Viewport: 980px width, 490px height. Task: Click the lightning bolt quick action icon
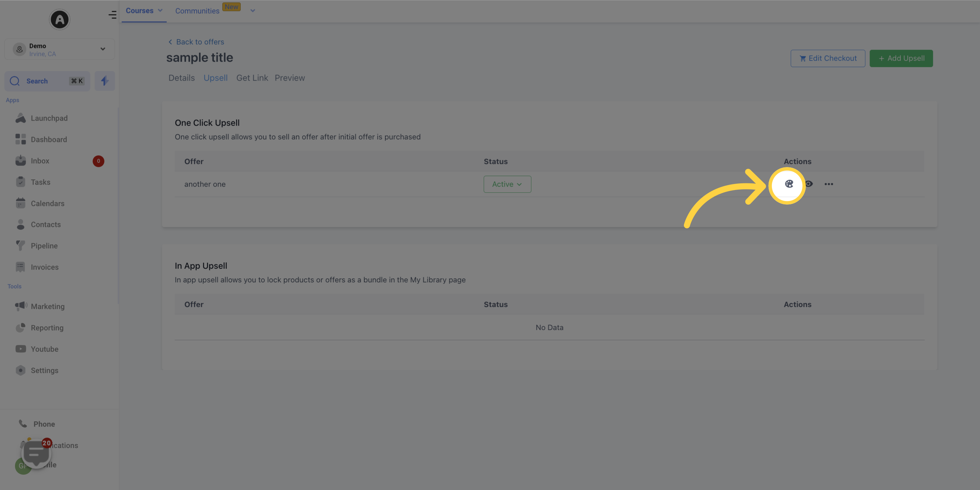coord(104,81)
